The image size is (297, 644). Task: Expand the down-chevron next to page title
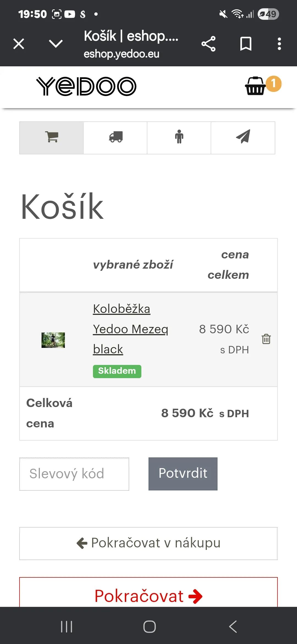56,44
